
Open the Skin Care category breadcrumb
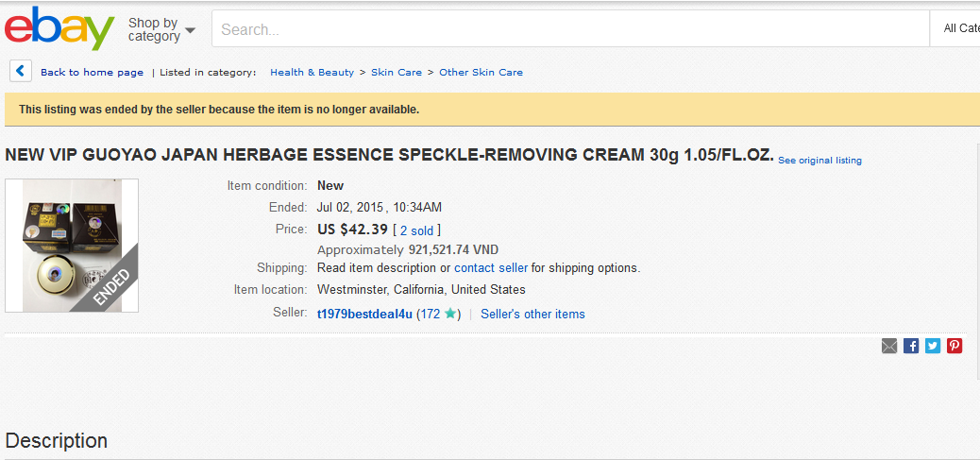pyautogui.click(x=397, y=73)
